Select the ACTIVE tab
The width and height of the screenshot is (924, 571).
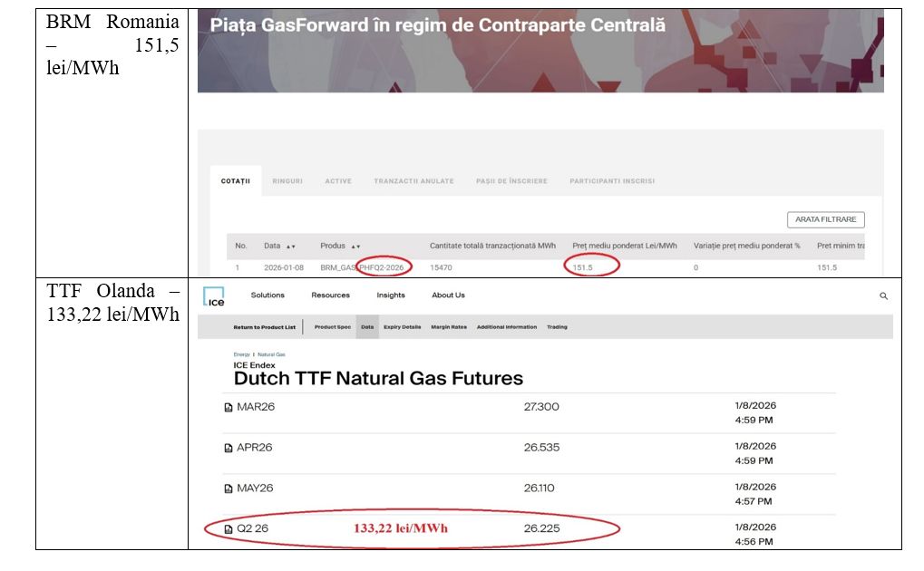[338, 180]
